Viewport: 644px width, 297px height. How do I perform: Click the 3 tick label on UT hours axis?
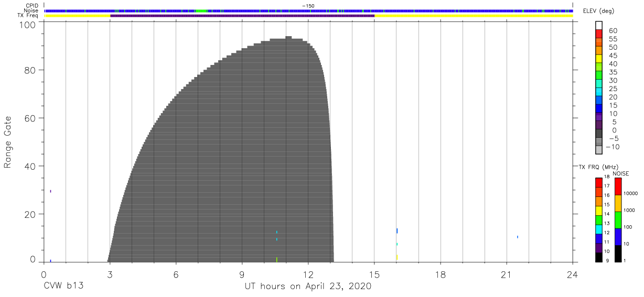(x=110, y=275)
